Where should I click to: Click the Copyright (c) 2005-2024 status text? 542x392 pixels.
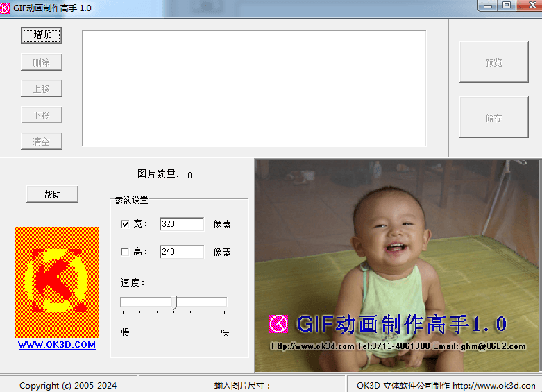(x=68, y=386)
